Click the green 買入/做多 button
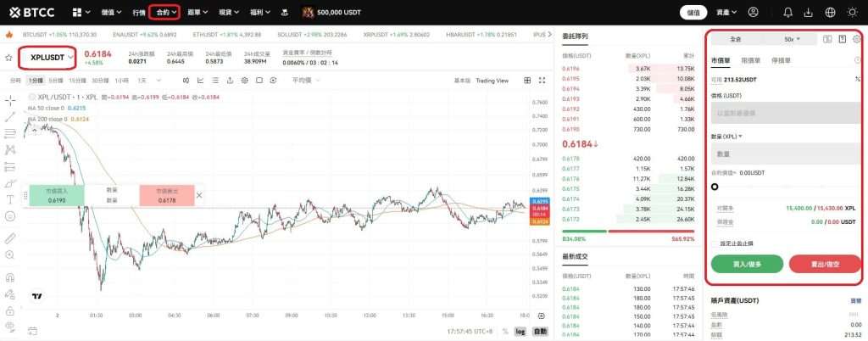Screen dimensions: 868x341 tap(747, 264)
